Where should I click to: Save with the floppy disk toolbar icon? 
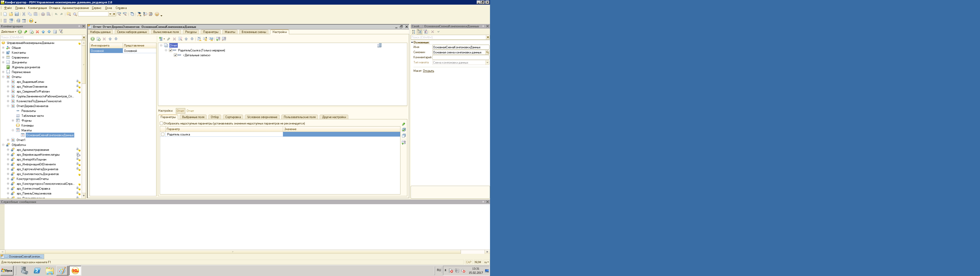pyautogui.click(x=17, y=14)
